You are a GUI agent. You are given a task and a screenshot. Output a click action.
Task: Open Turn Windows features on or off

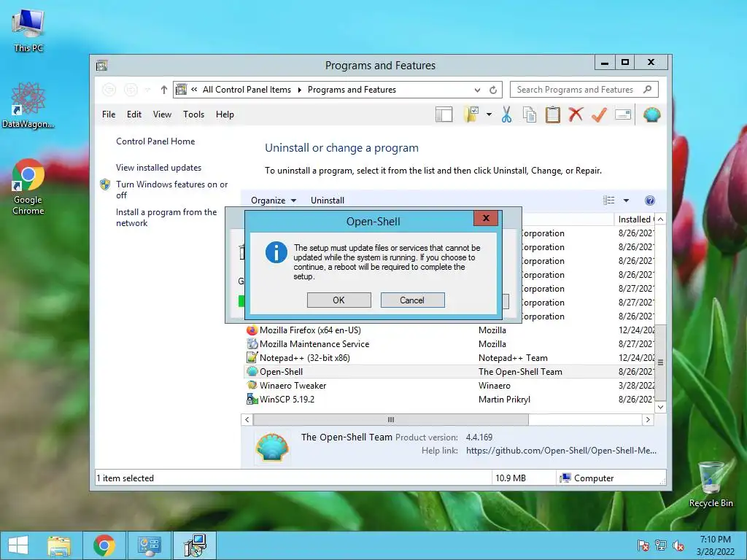pos(171,190)
